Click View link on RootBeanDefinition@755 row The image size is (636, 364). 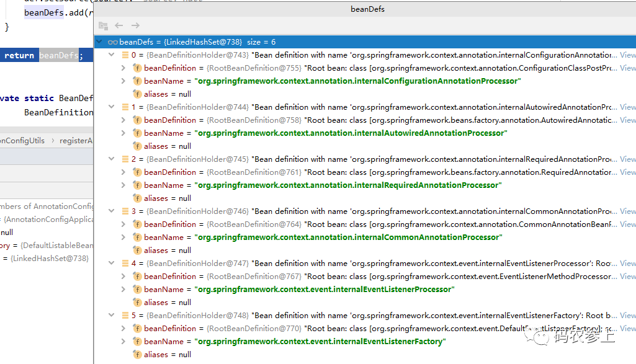tap(627, 68)
